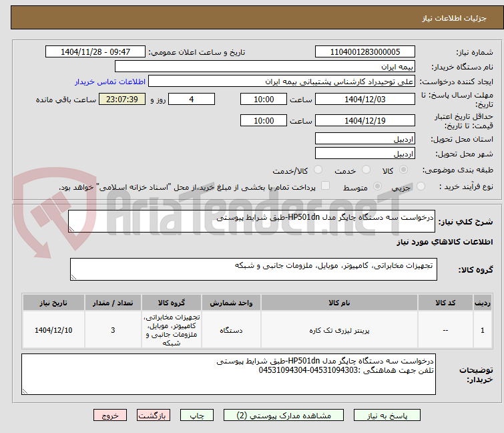Click the جزئیات اطلاعات نیاز header title

[x=454, y=18]
